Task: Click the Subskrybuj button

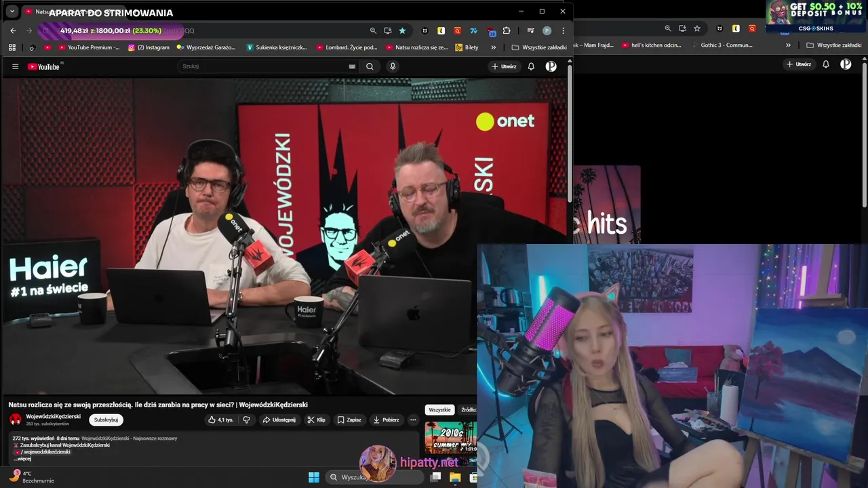Action: coord(106,420)
